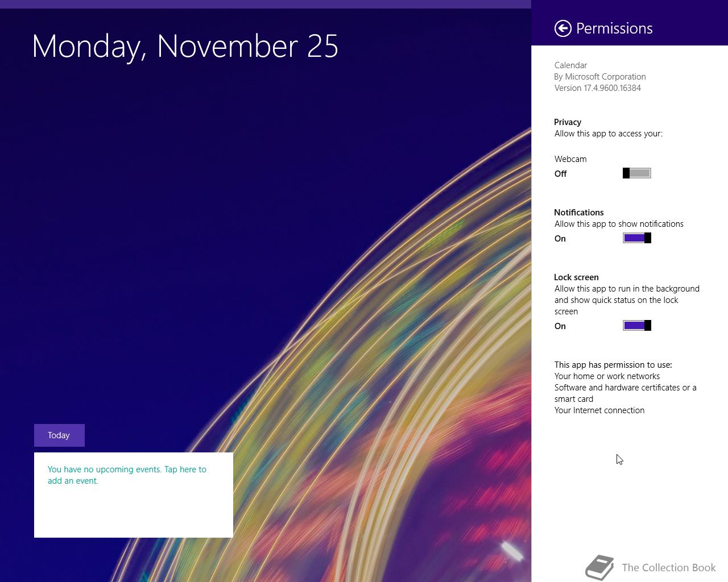
Task: Click the Your home or work networks text
Action: point(607,376)
